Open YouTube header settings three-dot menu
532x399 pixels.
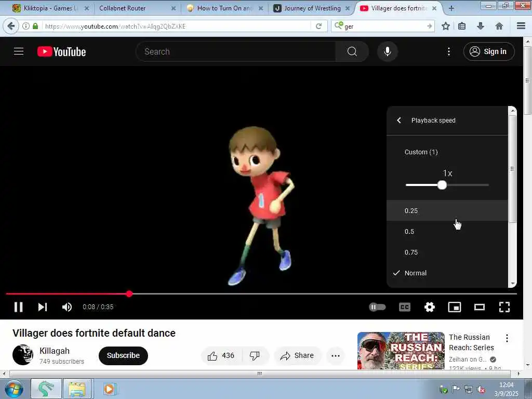[448, 51]
